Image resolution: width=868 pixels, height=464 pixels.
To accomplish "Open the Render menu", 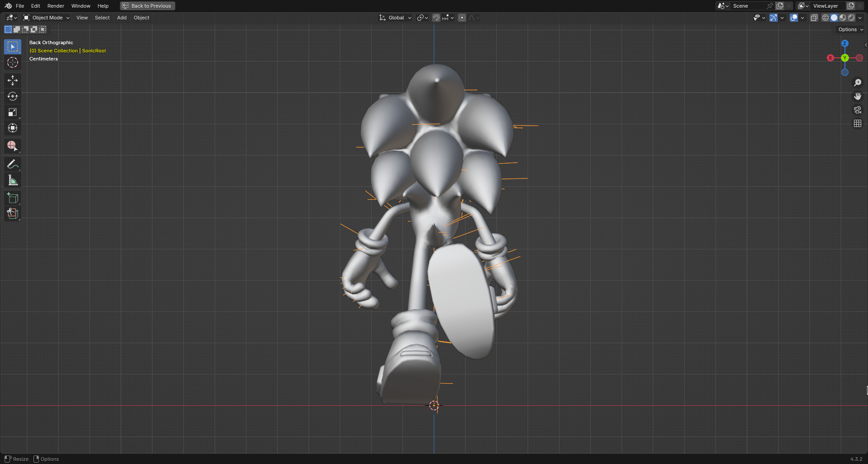I will pyautogui.click(x=56, y=6).
